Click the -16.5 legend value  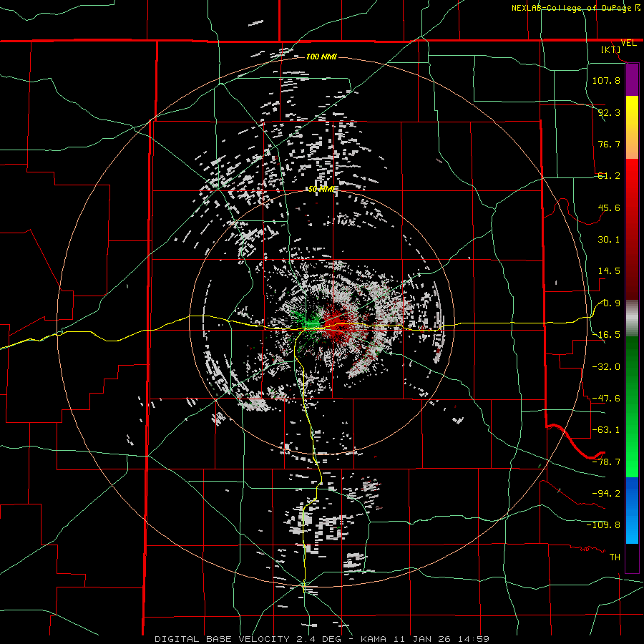tap(606, 335)
